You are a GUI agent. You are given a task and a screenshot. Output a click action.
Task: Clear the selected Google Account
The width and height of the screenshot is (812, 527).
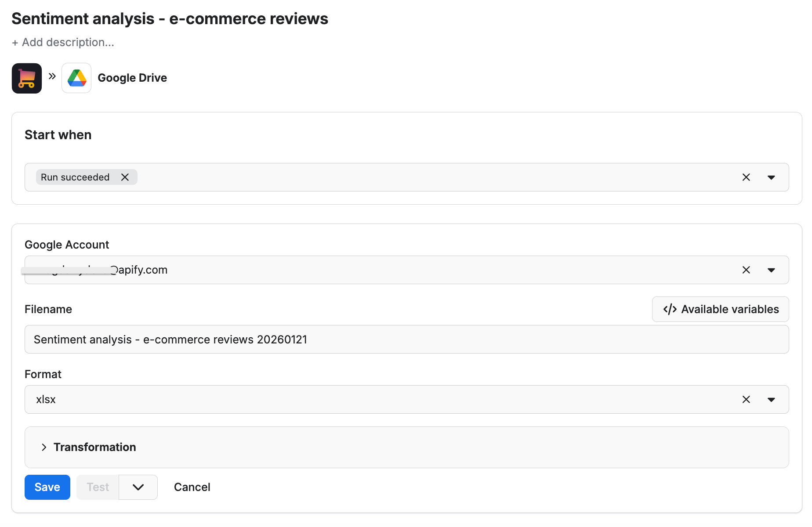click(746, 270)
